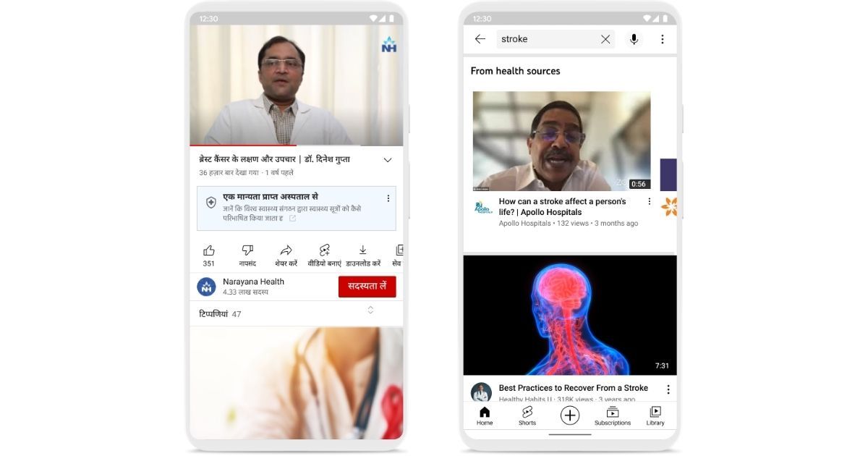
Task: Expand the comments (टिप्पणियां 47) section arrows
Action: pos(370,310)
